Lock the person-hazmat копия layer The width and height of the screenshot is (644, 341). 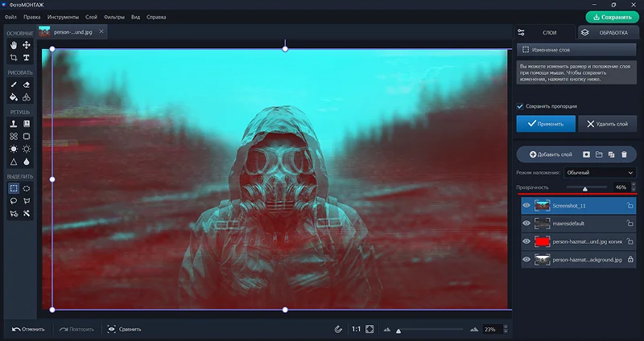[630, 242]
